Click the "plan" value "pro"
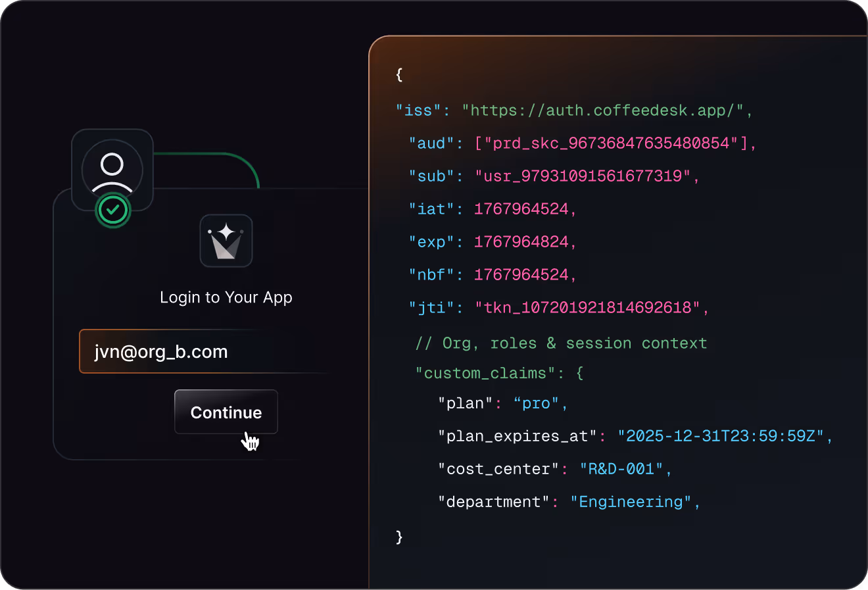The image size is (868, 590). point(536,403)
